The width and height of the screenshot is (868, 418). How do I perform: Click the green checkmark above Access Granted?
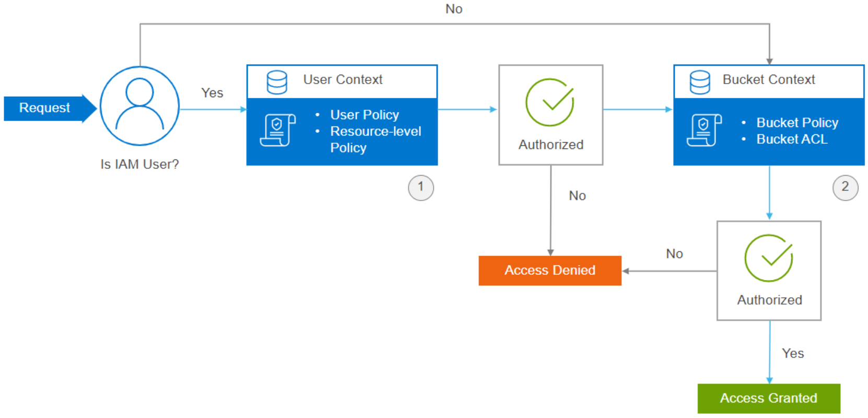pos(769,258)
